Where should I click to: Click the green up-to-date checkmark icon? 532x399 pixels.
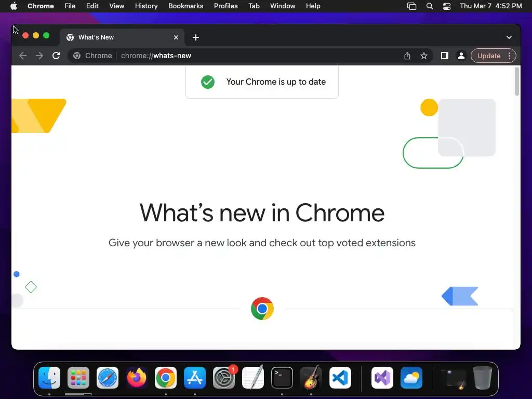(208, 82)
